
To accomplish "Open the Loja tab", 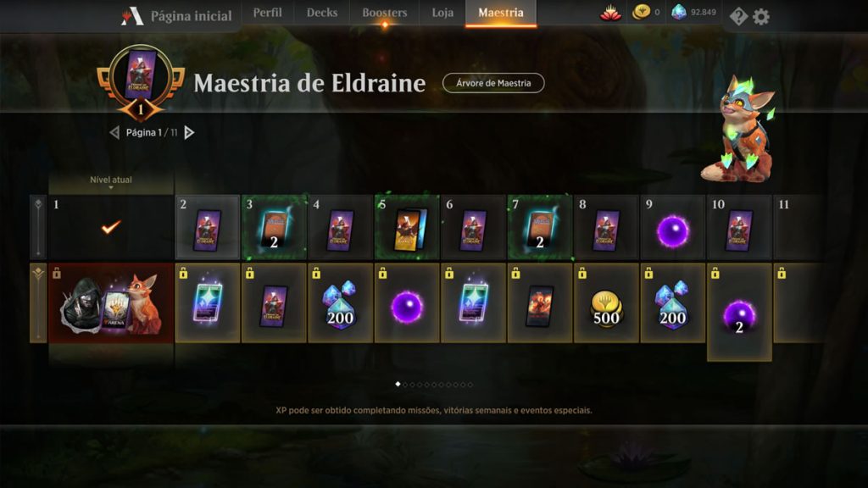I will coord(442,12).
